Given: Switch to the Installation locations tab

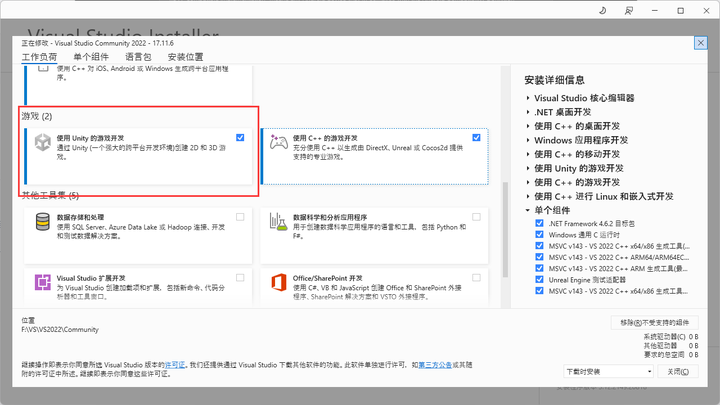Looking at the screenshot, I should click(x=185, y=57).
